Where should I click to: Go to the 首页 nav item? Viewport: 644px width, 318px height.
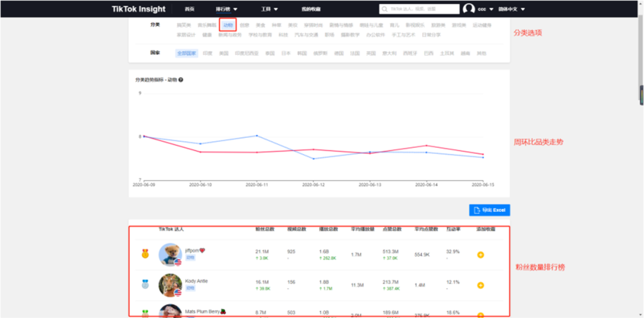189,9
